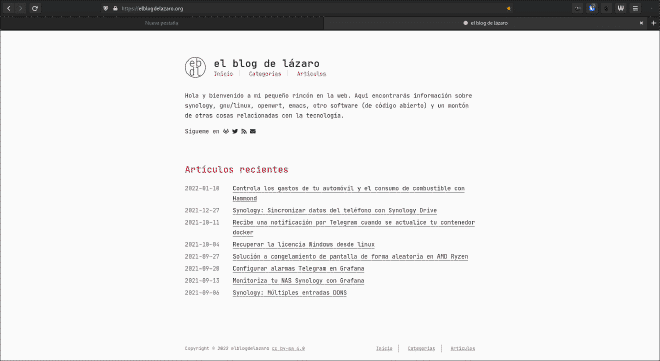This screenshot has height=361, width=660.
Task: Click the padlock site security icon
Action: pos(115,8)
